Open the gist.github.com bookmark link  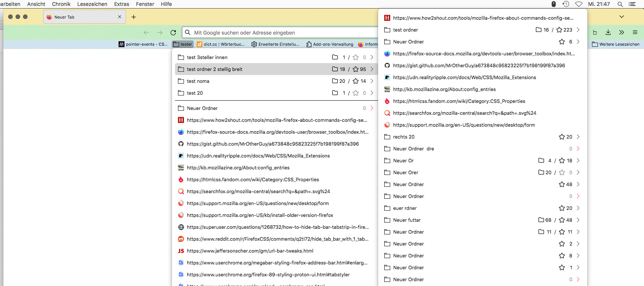tap(272, 144)
